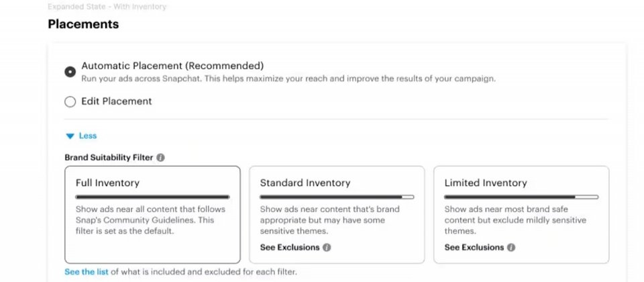Screen dimensions: 644x282
Task: Click the Brand Suitability Filter label
Action: pos(109,157)
